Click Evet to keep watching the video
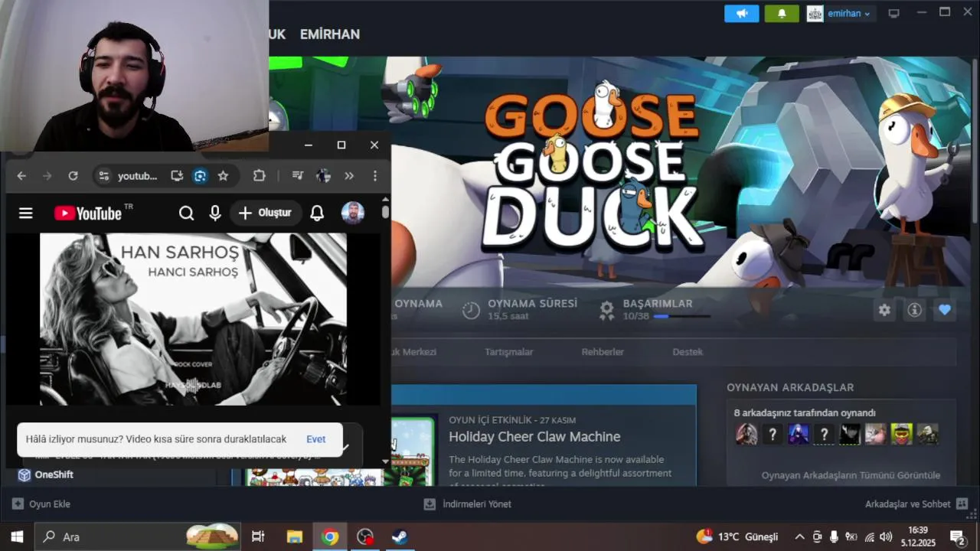 316,439
